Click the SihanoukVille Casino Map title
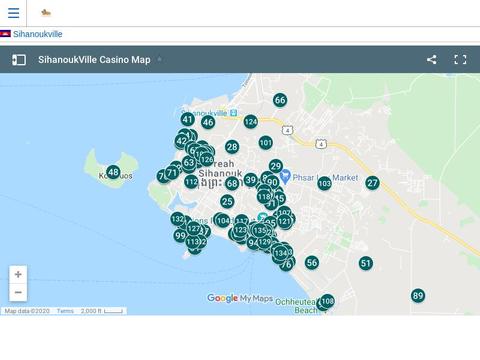The width and height of the screenshot is (480, 360). click(x=94, y=60)
